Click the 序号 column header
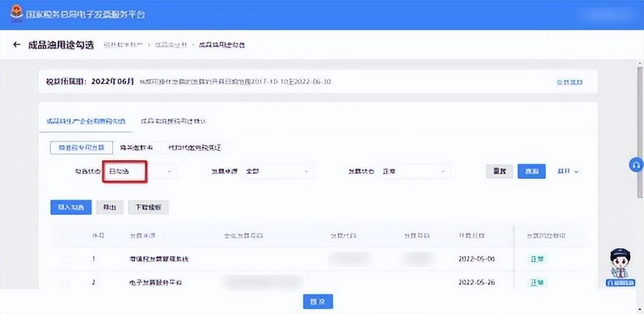Image resolution: width=644 pixels, height=314 pixels. coord(98,235)
